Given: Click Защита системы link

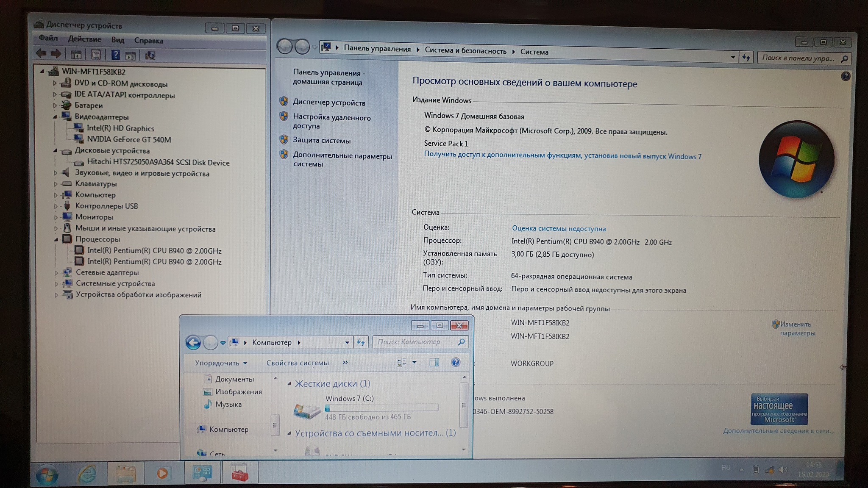Looking at the screenshot, I should 321,141.
